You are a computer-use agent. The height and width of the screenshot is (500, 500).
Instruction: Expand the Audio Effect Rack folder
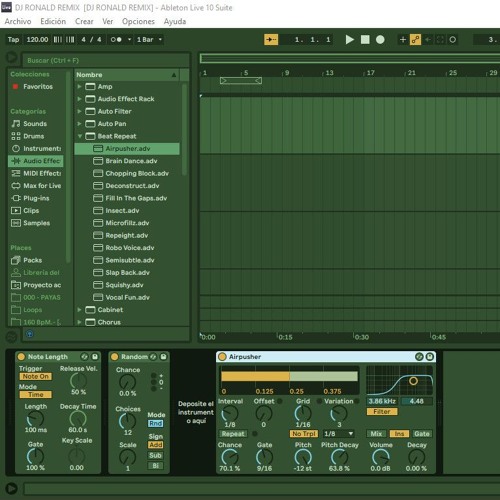(79, 99)
